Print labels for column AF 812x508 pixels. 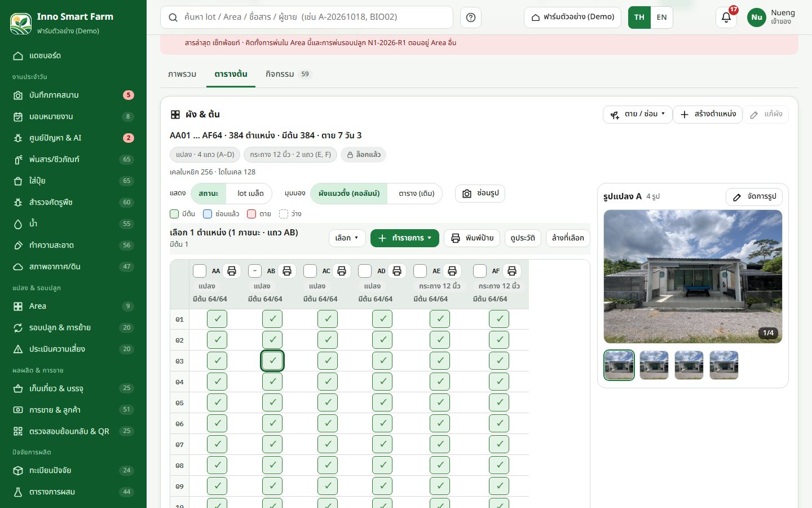tap(512, 271)
